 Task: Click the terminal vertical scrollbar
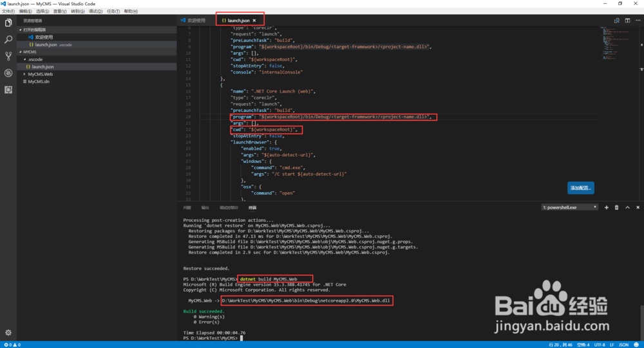[x=641, y=322]
